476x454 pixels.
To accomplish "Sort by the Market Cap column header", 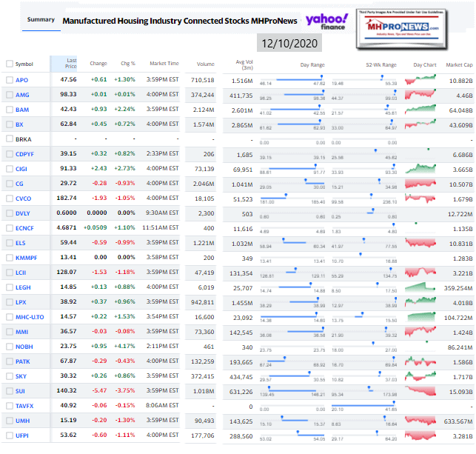I will (x=459, y=64).
